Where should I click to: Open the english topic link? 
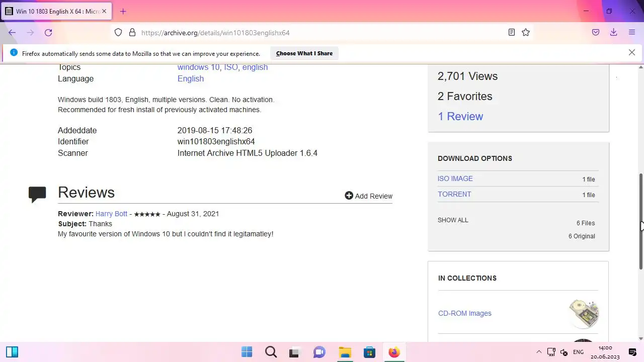coord(255,67)
